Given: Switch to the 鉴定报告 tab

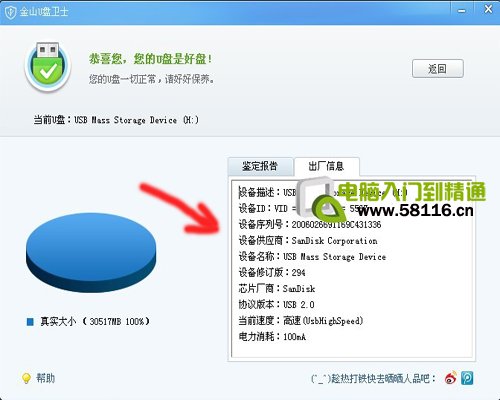Looking at the screenshot, I should (x=260, y=166).
